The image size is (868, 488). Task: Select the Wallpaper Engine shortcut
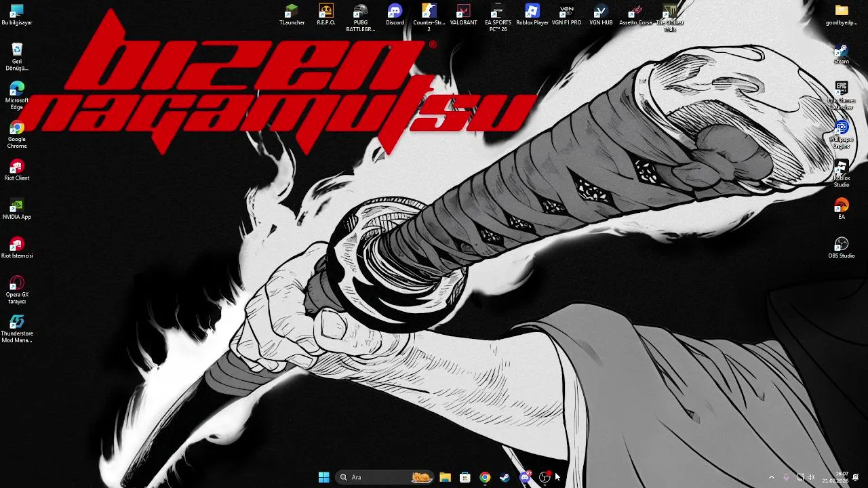point(842,135)
